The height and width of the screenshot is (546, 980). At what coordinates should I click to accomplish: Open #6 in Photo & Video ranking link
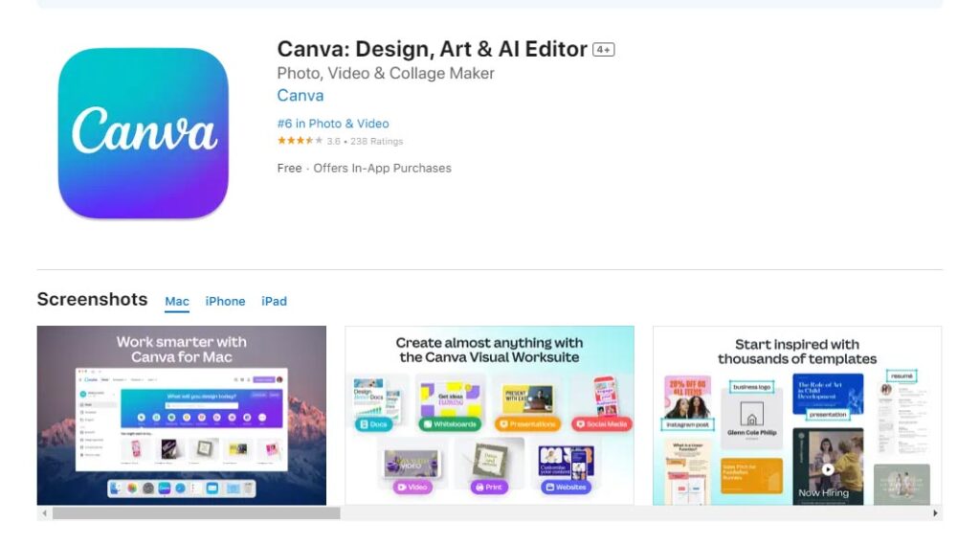pos(333,124)
